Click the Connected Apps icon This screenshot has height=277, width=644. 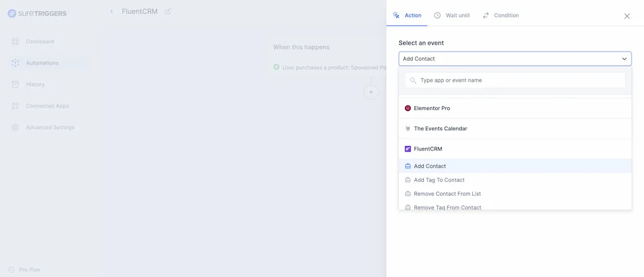[15, 106]
